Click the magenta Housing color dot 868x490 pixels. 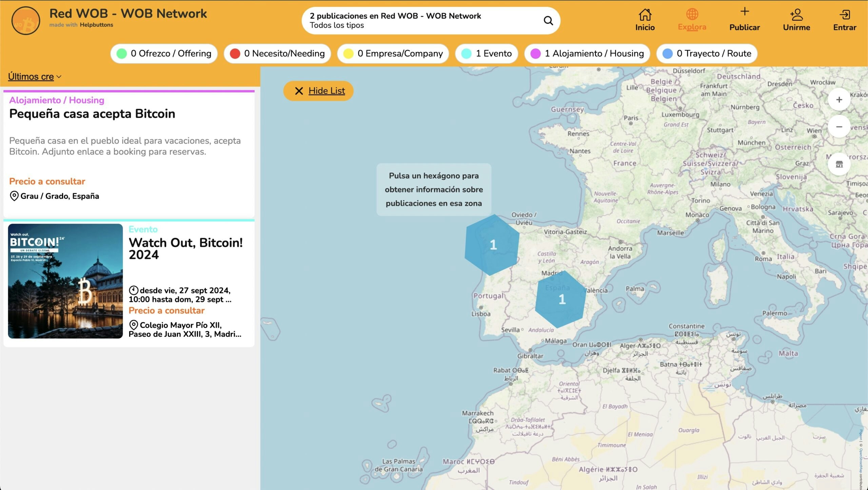[535, 54]
